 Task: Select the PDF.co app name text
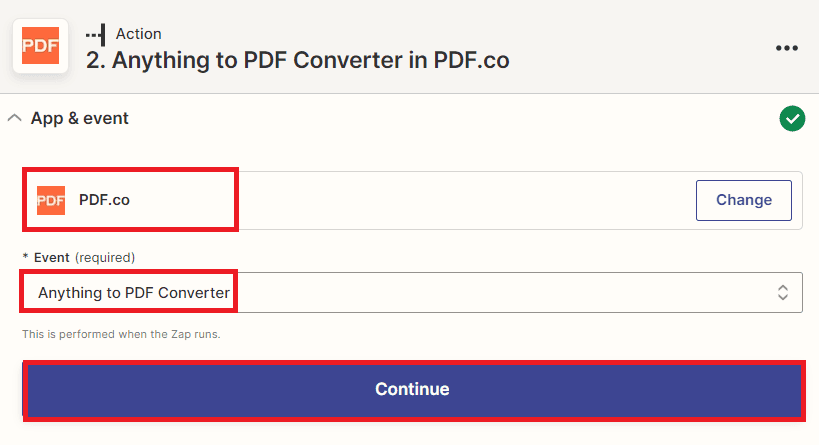pyautogui.click(x=104, y=200)
